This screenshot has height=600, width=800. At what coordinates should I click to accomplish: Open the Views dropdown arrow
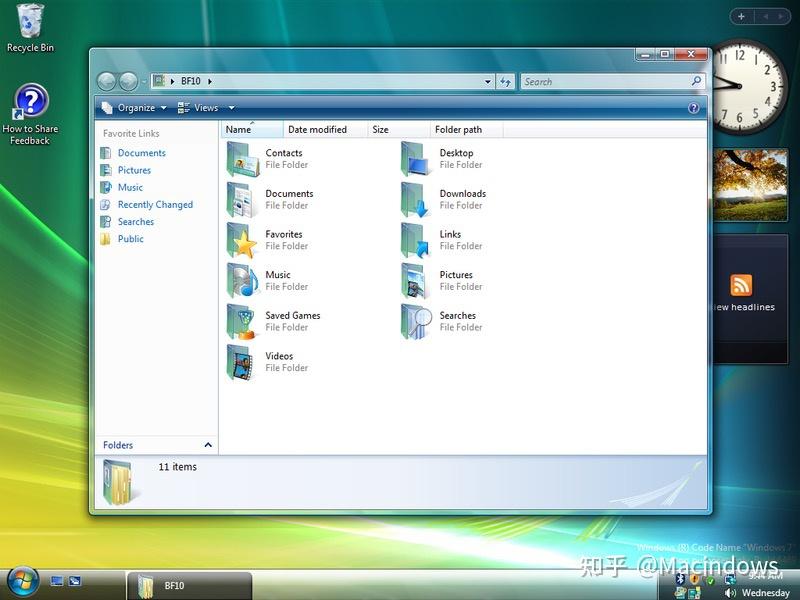click(x=230, y=107)
